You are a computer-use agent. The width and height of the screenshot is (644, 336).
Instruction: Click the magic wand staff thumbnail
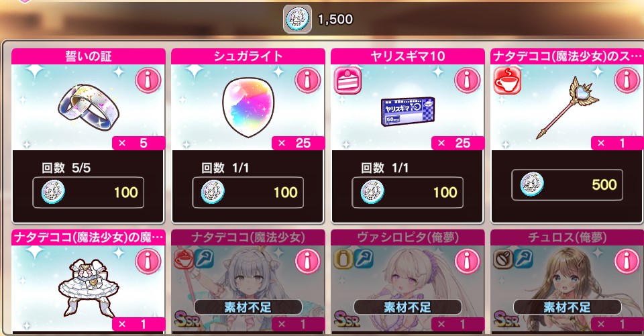(568, 107)
